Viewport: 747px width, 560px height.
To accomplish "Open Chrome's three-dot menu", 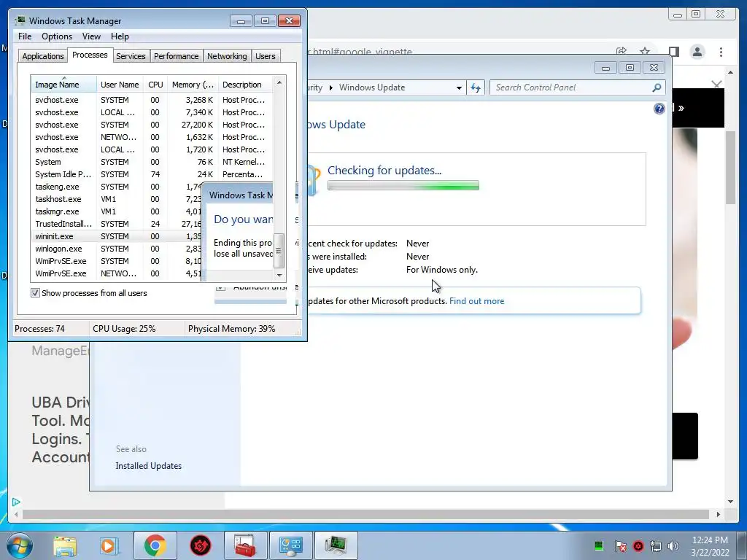I will point(721,52).
